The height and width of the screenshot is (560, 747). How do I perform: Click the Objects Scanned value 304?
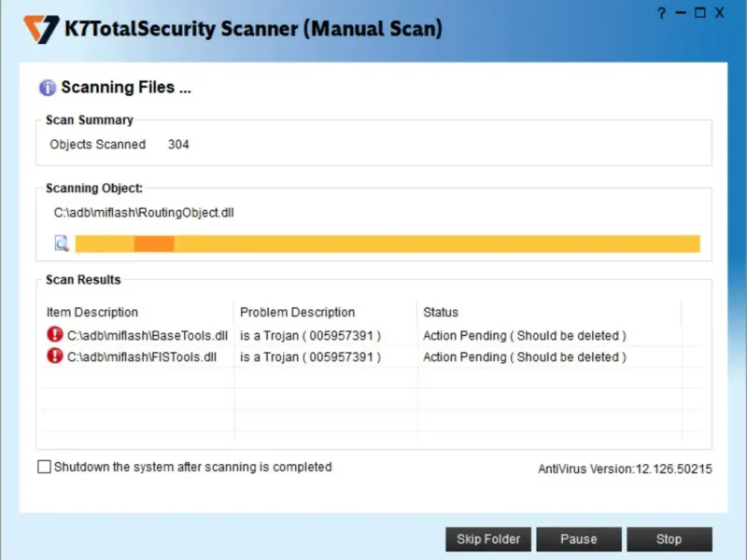click(x=178, y=145)
